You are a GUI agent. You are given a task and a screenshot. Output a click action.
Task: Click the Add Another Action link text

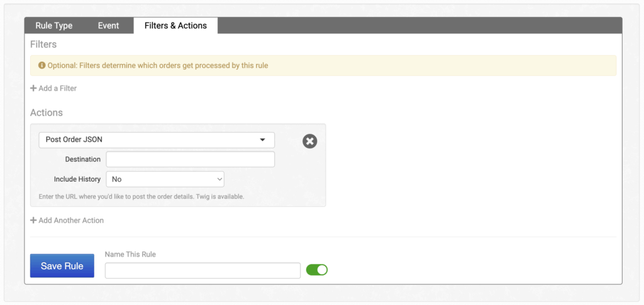coord(71,221)
